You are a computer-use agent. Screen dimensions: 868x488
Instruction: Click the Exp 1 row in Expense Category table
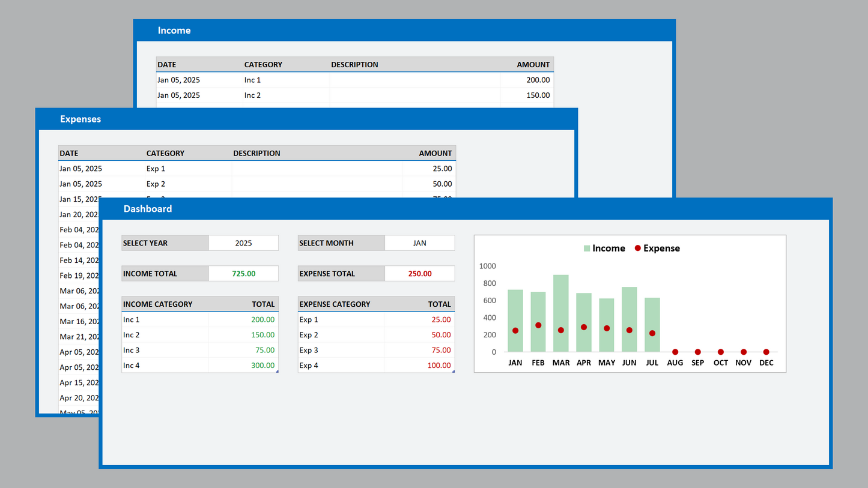coord(341,320)
